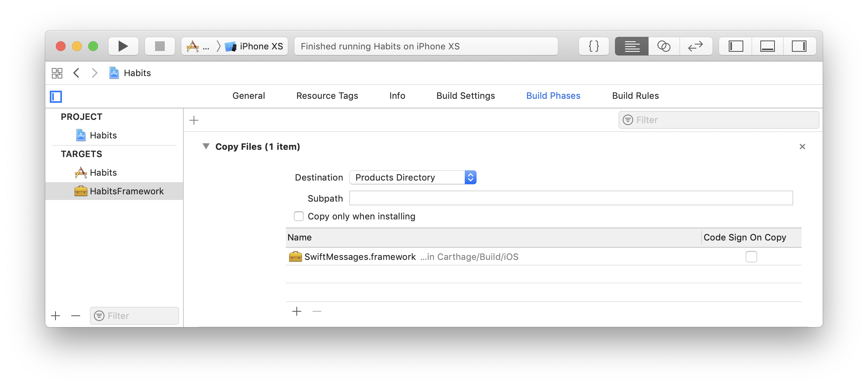Image resolution: width=868 pixels, height=387 pixels.
Task: Collapse the Copy Files phase
Action: point(206,146)
